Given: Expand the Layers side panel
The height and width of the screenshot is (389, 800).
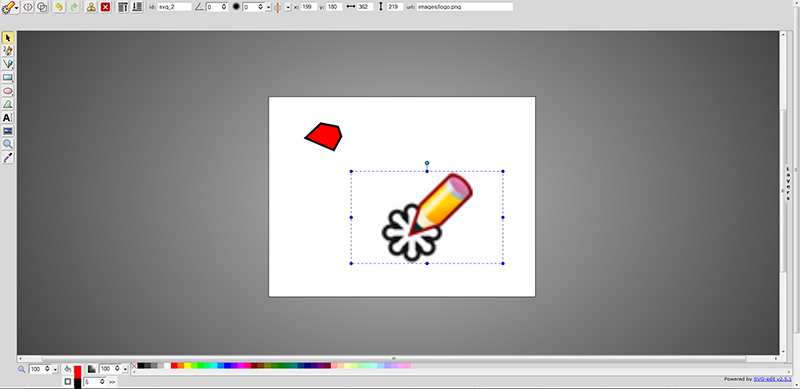Looking at the screenshot, I should (788, 184).
